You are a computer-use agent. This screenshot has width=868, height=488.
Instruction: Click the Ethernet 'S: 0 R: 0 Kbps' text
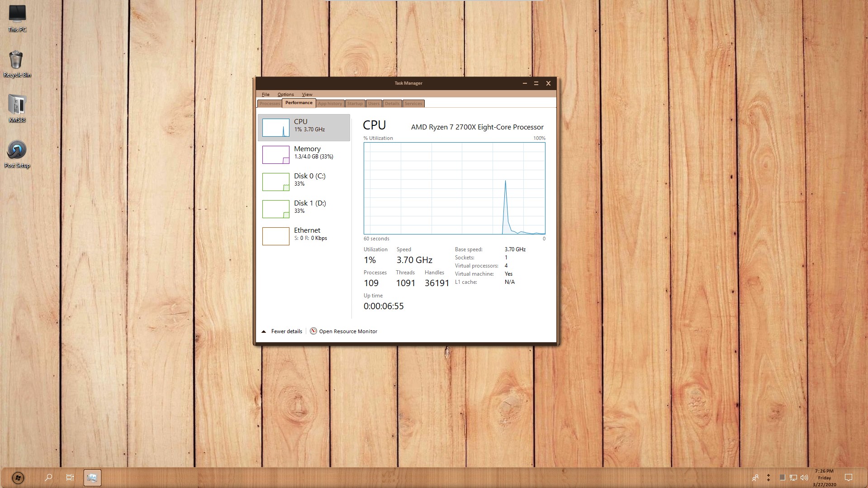tap(310, 238)
